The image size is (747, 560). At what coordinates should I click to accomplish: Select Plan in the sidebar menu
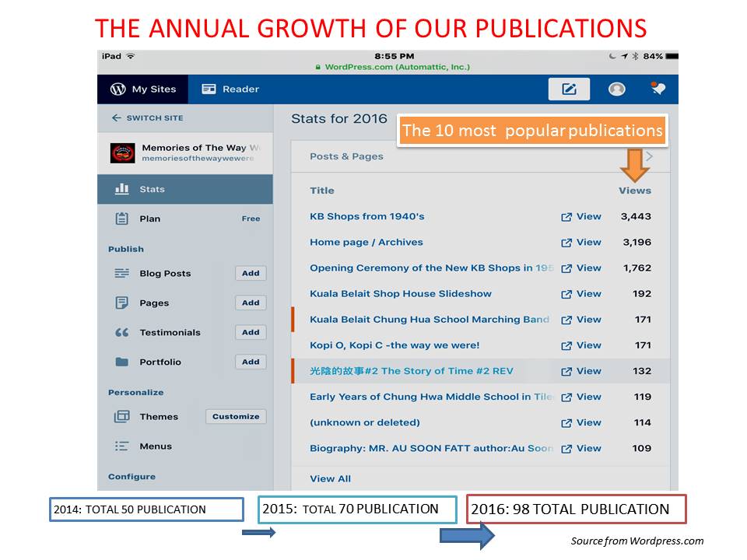point(149,219)
